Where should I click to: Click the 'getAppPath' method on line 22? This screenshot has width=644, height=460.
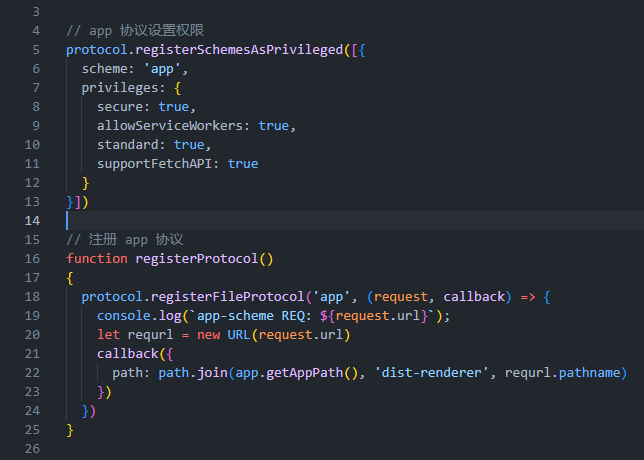click(304, 373)
